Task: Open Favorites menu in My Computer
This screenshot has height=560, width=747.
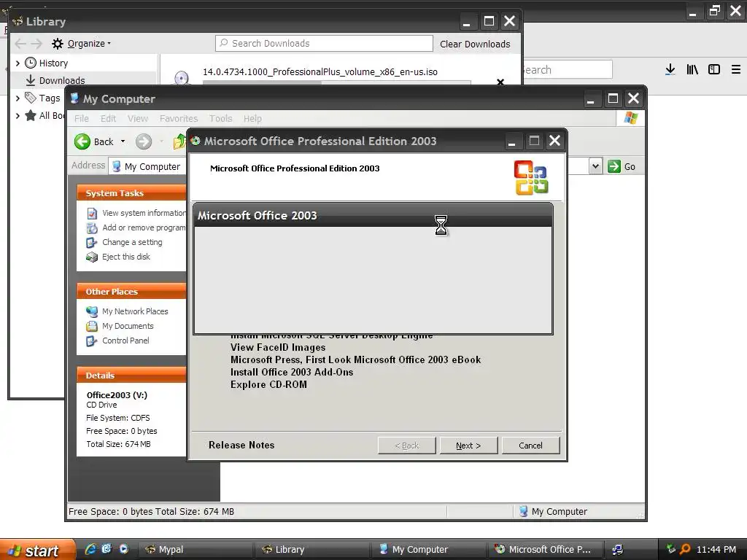Action: (179, 119)
